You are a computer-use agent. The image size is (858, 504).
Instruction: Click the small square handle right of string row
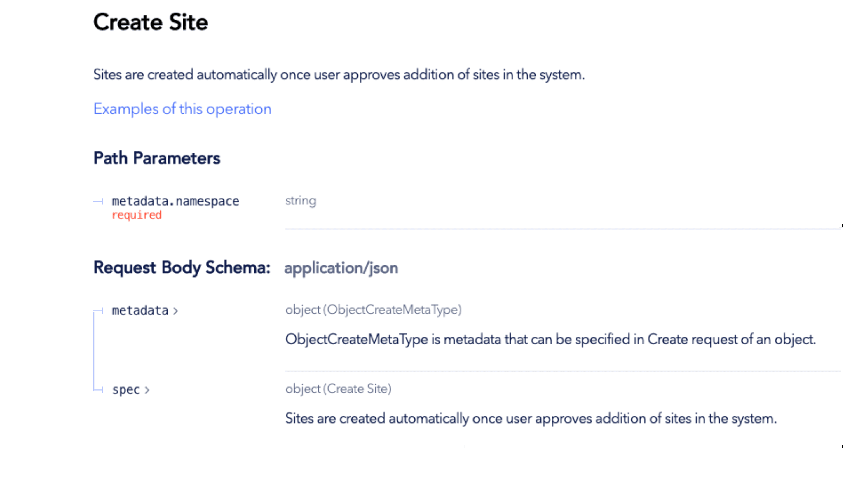coord(840,226)
